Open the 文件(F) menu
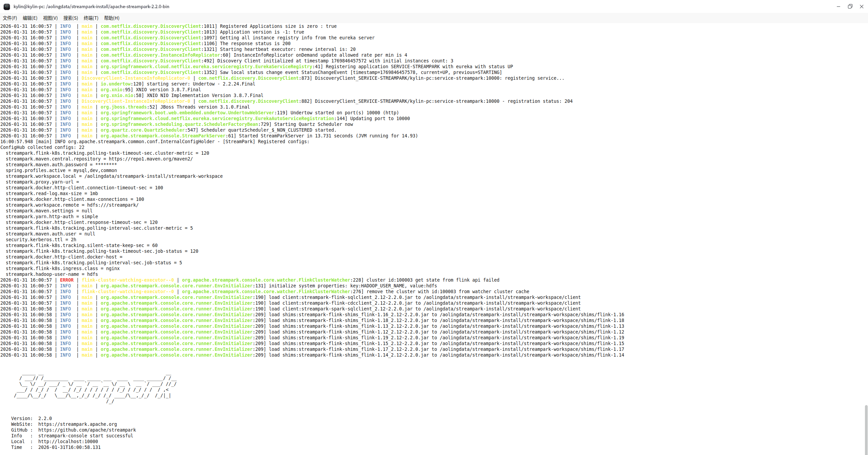The height and width of the screenshot is (455, 868). pyautogui.click(x=10, y=18)
